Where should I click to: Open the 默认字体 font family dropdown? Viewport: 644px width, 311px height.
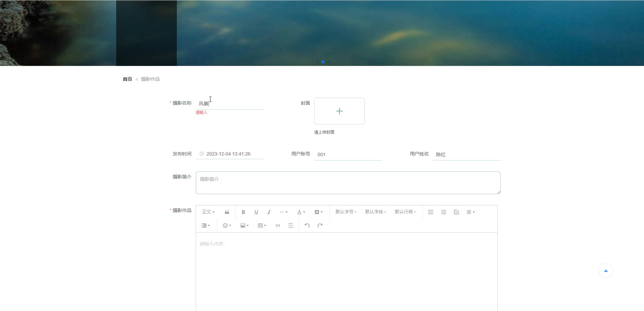376,212
